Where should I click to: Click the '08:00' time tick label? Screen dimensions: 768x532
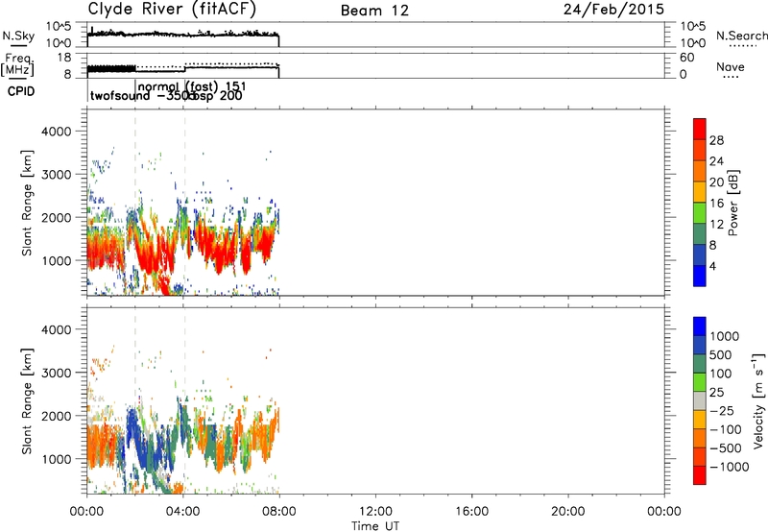pyautogui.click(x=279, y=512)
